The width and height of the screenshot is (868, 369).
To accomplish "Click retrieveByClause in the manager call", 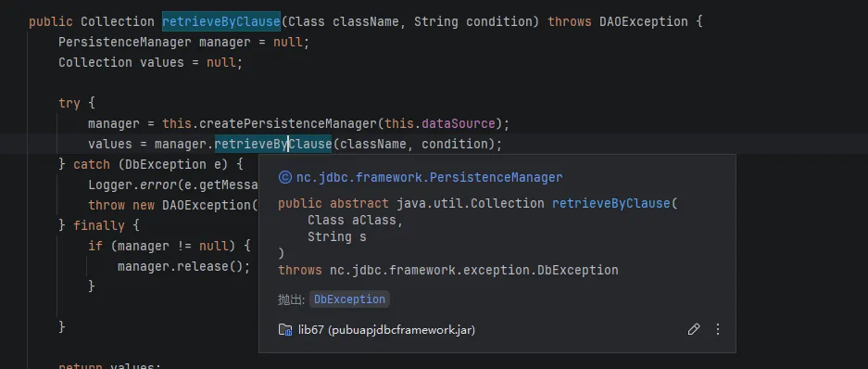I will tap(273, 144).
